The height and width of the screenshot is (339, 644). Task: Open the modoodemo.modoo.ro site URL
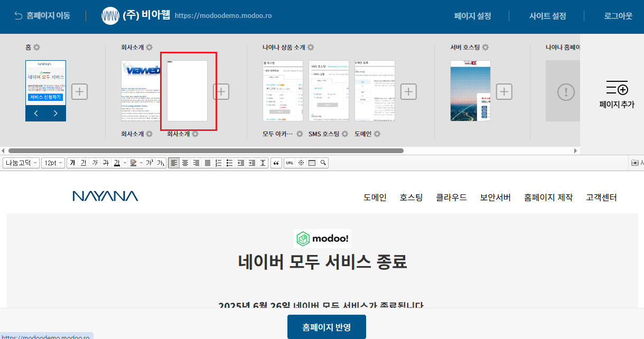pos(223,16)
